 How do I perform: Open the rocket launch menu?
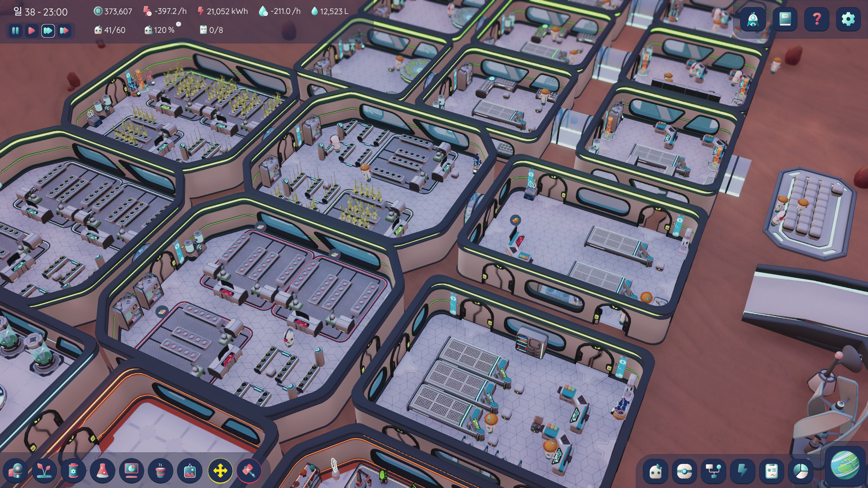tap(753, 19)
